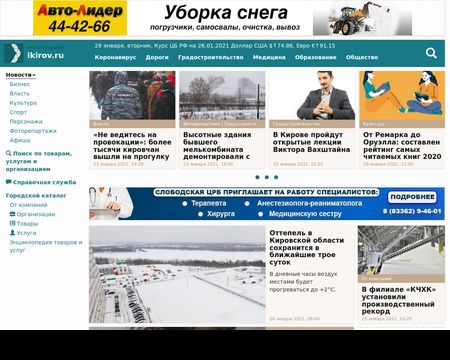Open headline Оттепель в Кировской области
Image resolution: width=450 pixels, height=360 pixels.
pyautogui.click(x=307, y=248)
